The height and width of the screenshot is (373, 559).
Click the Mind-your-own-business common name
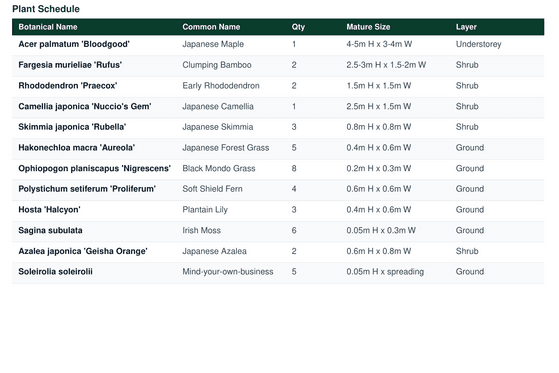(x=228, y=272)
